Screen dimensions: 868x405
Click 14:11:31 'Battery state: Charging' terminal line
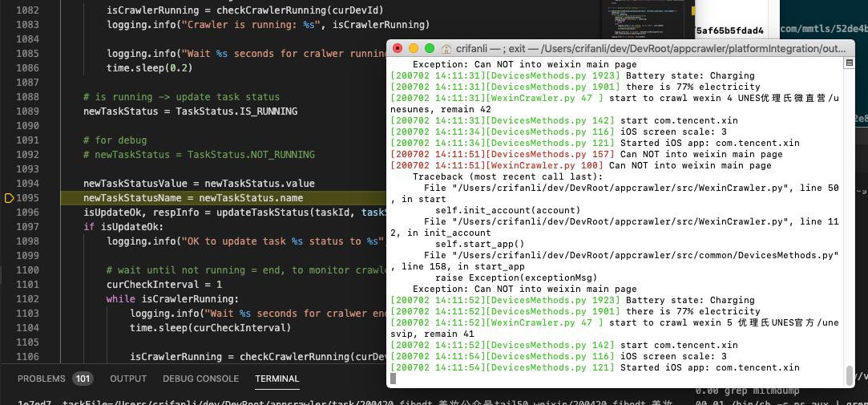click(x=572, y=75)
